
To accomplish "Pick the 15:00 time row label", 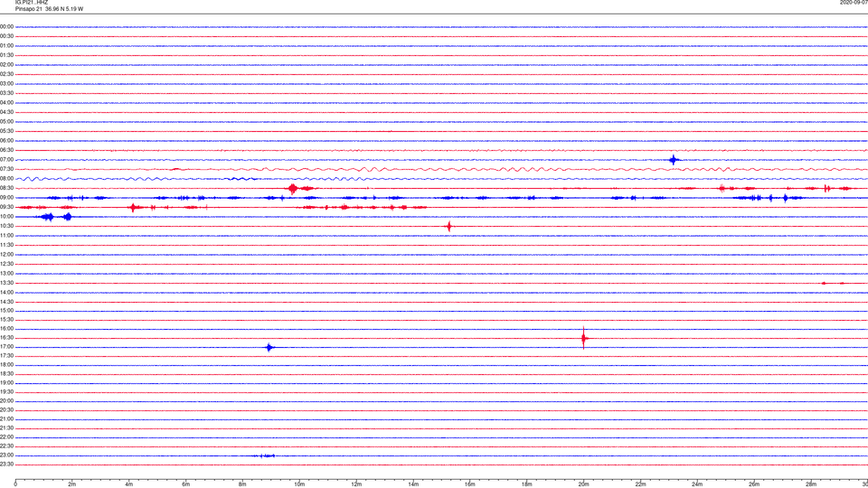I will pos(6,311).
